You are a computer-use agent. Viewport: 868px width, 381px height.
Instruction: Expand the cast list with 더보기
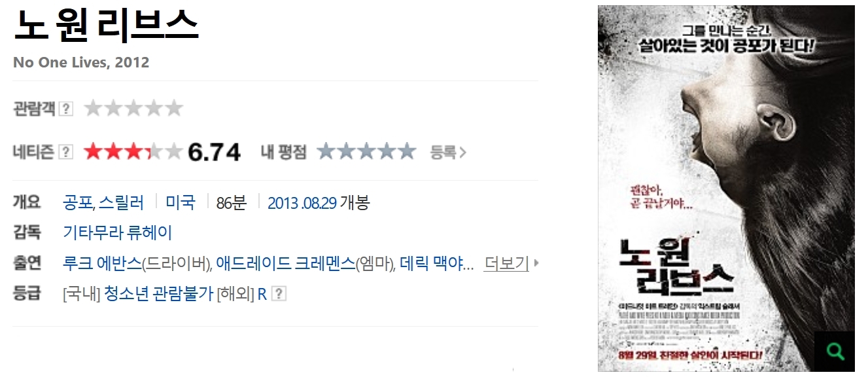(x=506, y=263)
